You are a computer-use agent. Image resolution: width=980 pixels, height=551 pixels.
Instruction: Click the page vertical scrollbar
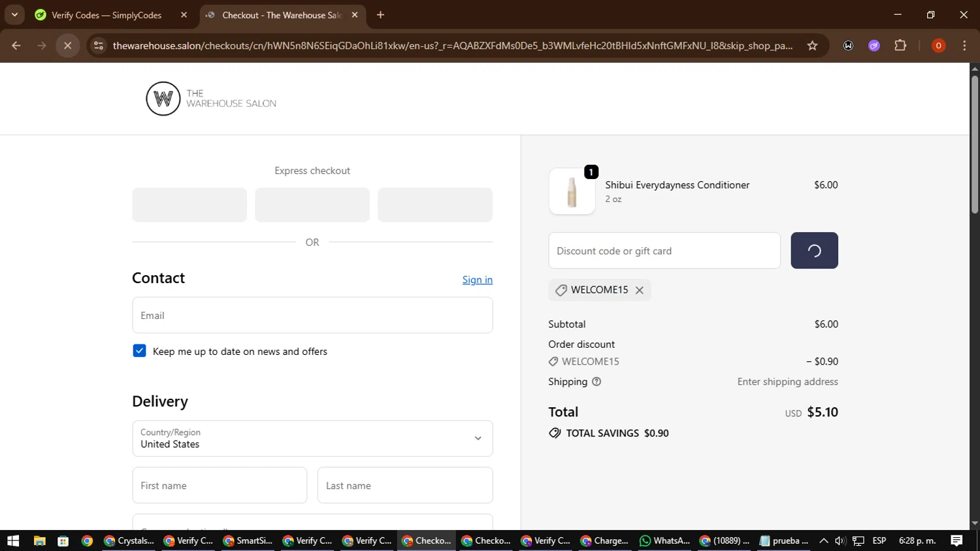(975, 144)
